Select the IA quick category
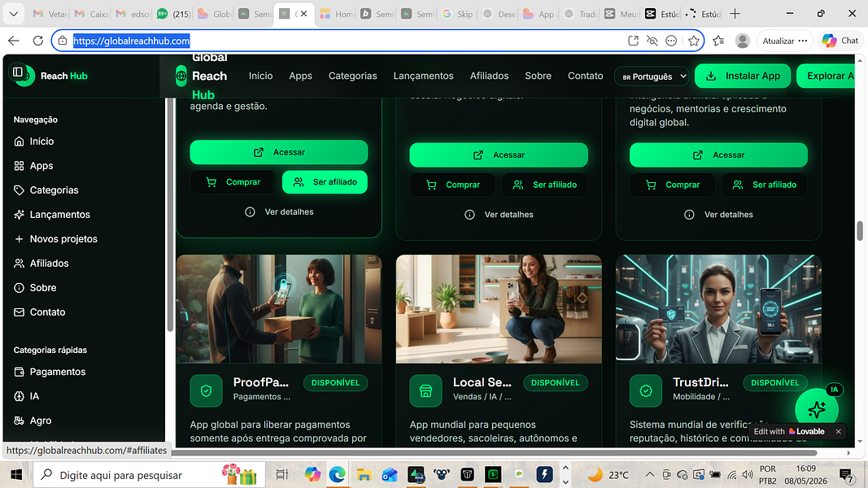The width and height of the screenshot is (868, 488). point(27,395)
